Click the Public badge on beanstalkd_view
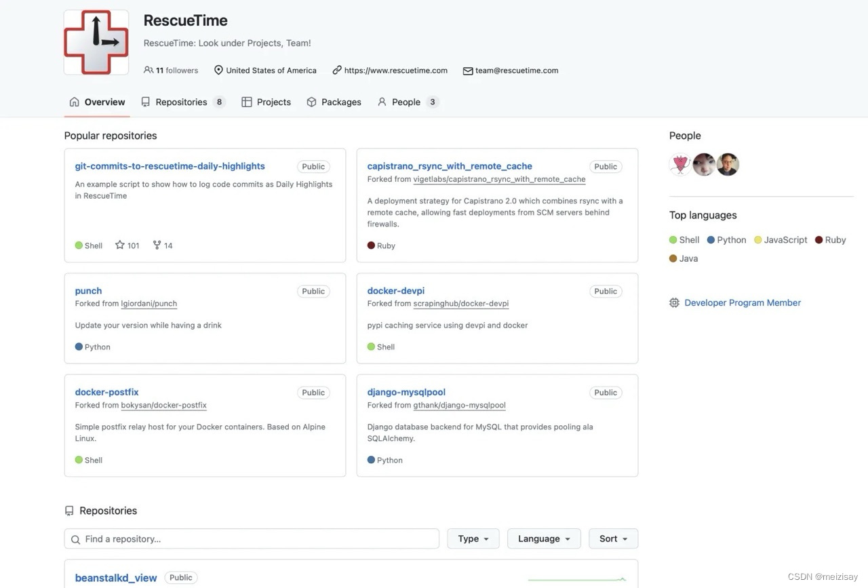The height and width of the screenshot is (588, 868). click(x=181, y=577)
